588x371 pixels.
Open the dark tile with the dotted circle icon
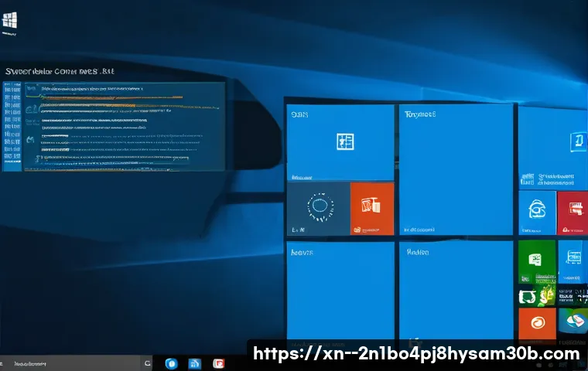click(318, 208)
